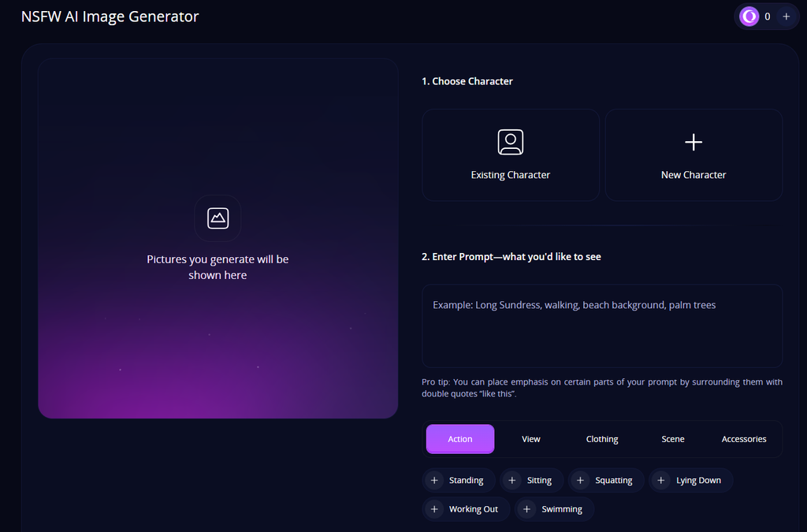Click the Pro tip text

coord(601,388)
